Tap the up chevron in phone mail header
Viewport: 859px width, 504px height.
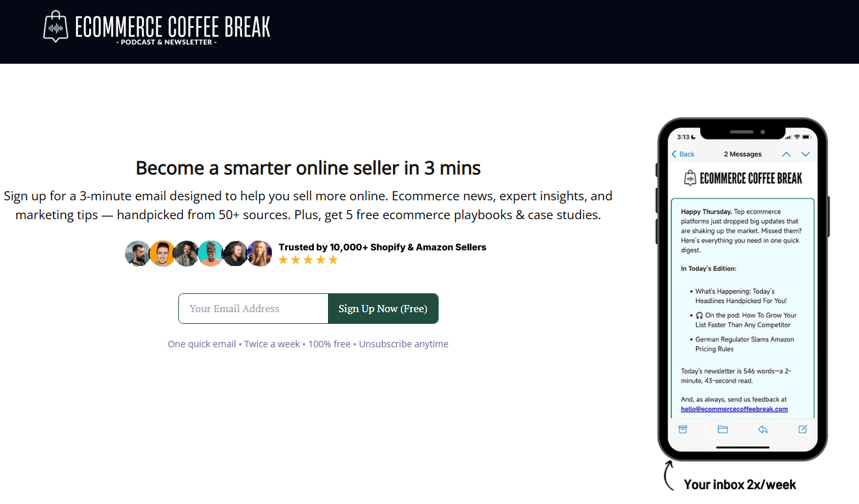point(786,154)
